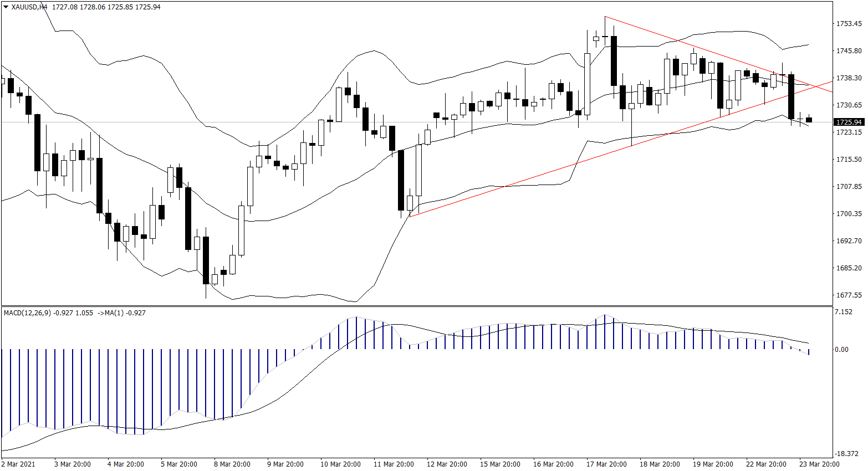Open the dropdown arrow beside XAUUSD,H4
Image resolution: width=868 pixels, height=471 pixels.
(6, 7)
